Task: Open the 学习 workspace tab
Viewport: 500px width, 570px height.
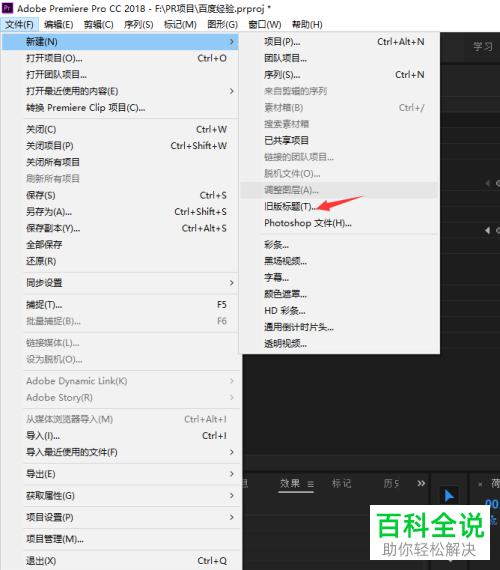Action: tap(483, 47)
